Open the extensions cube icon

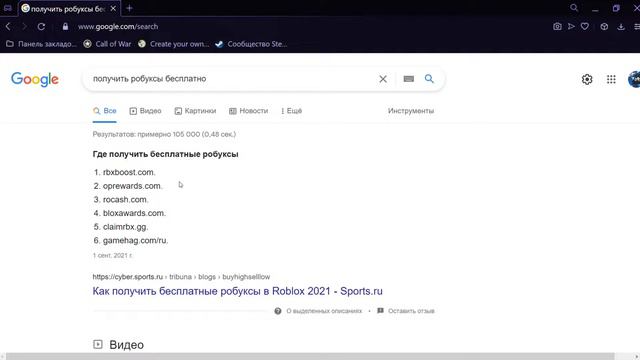[x=604, y=27]
